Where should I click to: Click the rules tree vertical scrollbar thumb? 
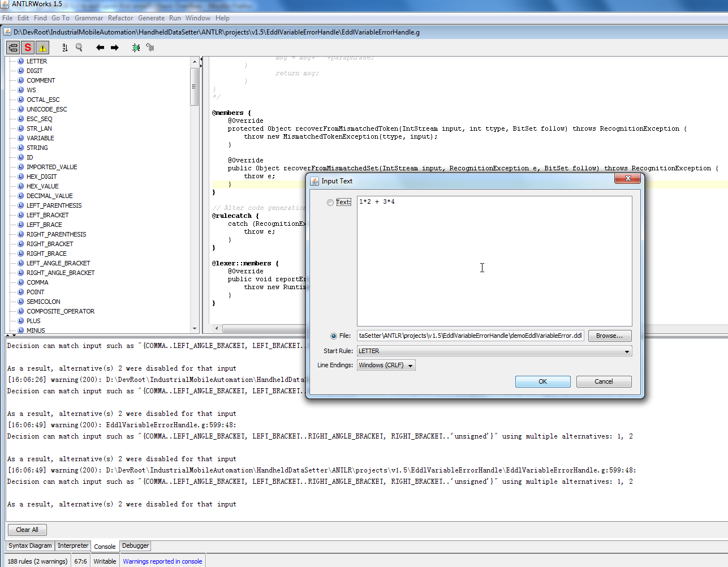pyautogui.click(x=195, y=86)
